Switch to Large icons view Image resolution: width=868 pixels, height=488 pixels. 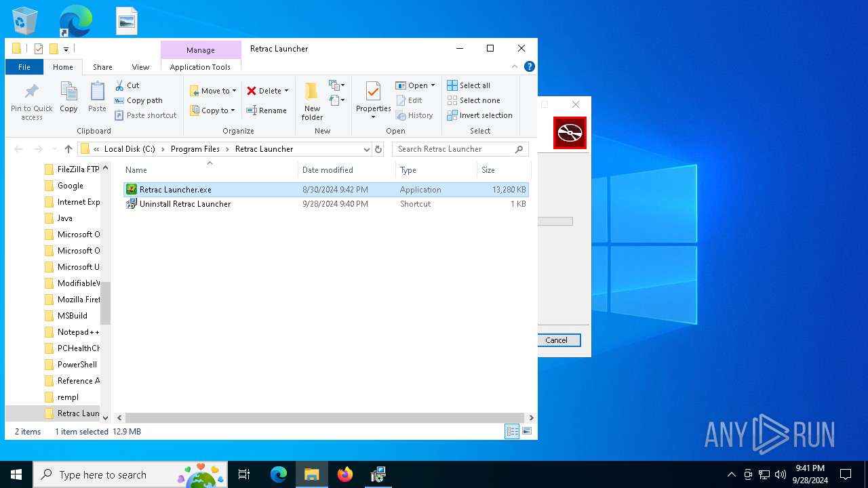pos(526,431)
